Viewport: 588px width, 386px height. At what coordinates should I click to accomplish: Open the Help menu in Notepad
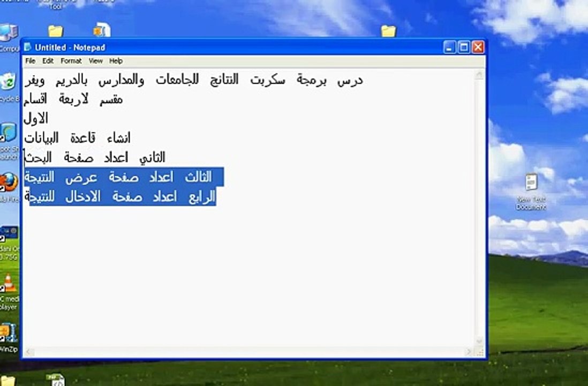tap(116, 61)
